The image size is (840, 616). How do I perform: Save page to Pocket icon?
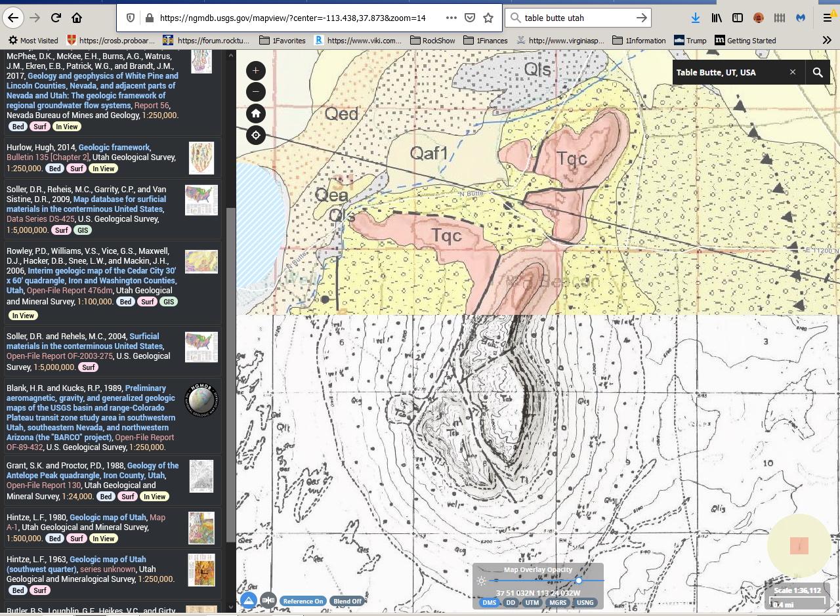[470, 18]
